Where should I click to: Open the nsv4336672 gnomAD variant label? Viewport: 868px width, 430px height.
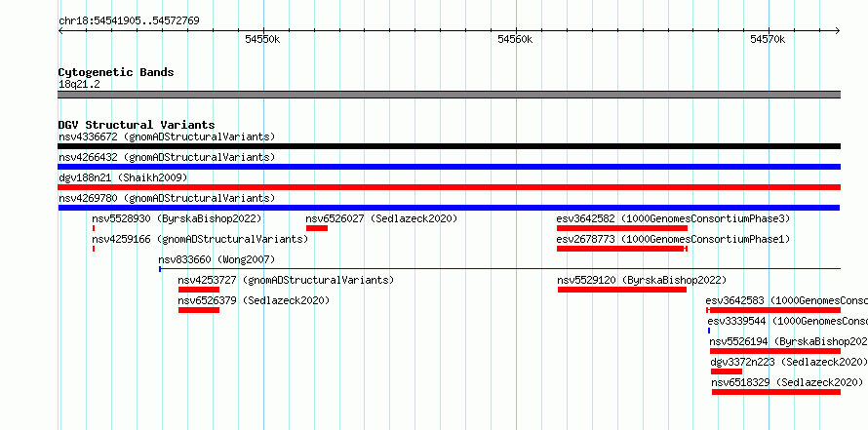167,137
